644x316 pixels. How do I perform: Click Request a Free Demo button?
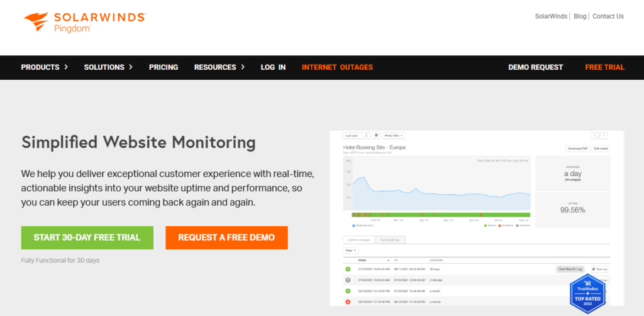pyautogui.click(x=226, y=237)
